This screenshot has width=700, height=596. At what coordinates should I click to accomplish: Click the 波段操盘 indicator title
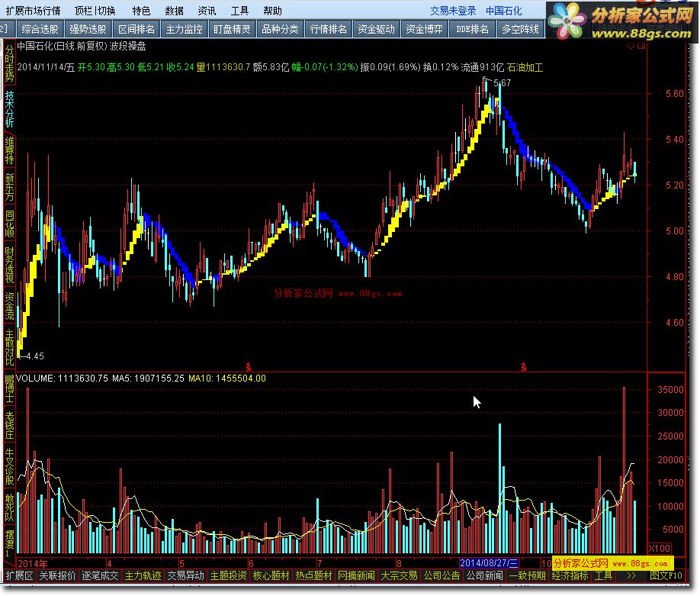tap(127, 46)
